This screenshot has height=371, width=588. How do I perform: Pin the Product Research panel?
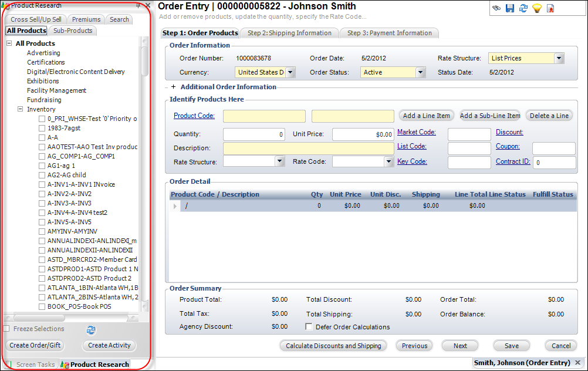pos(138,5)
